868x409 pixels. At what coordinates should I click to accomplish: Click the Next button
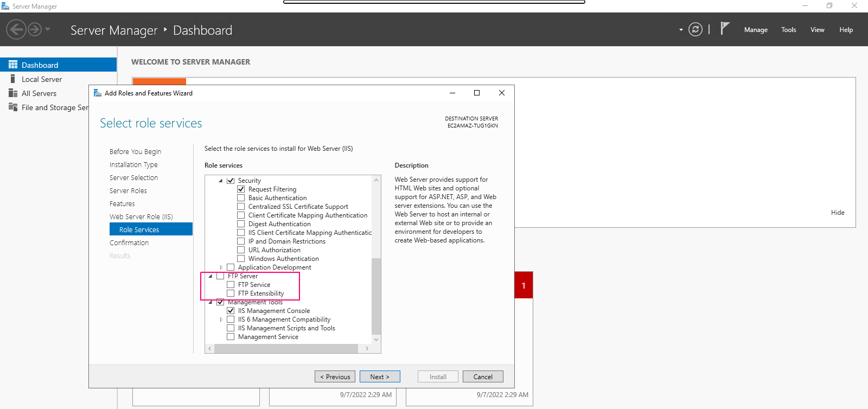380,376
